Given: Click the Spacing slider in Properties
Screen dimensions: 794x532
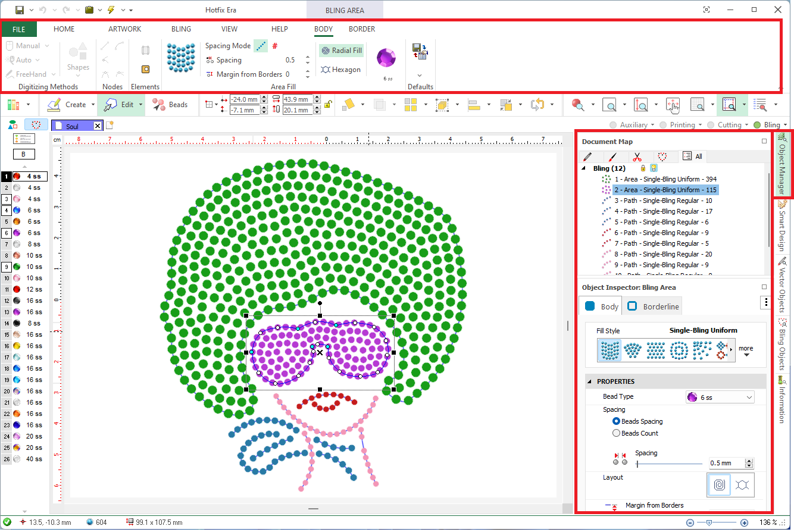Looking at the screenshot, I should click(670, 464).
